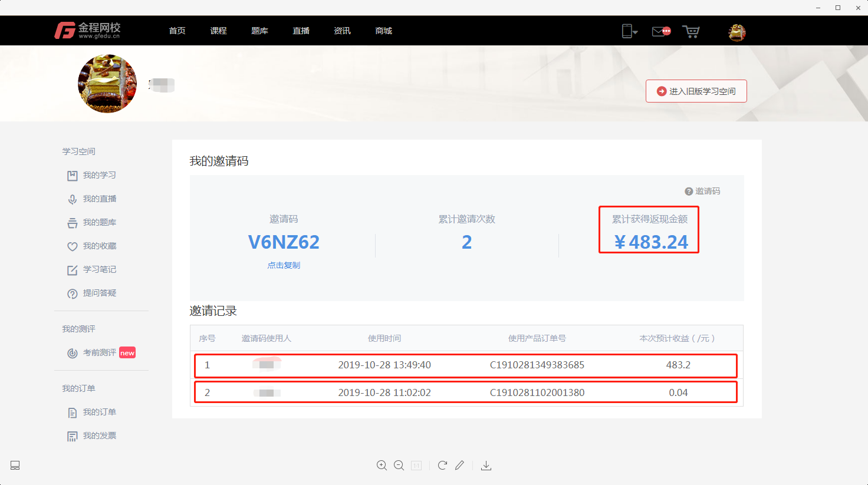Click the 0.04 earnings cell
Screen dimensions: 868x485
[678, 392]
